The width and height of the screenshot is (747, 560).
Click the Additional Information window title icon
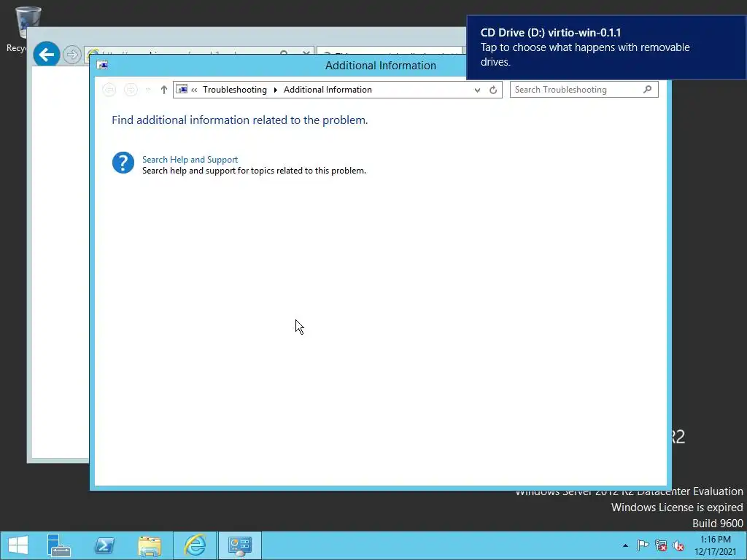102,65
